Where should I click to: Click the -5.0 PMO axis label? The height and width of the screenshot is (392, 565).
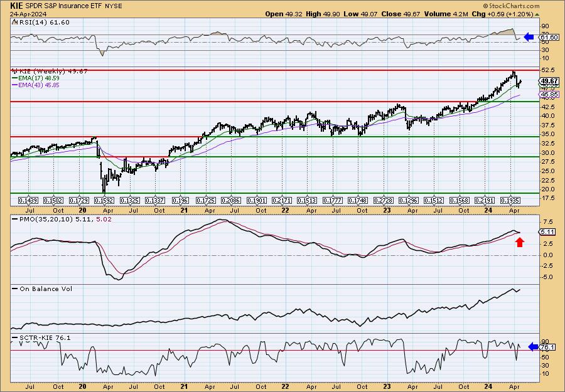pos(546,277)
